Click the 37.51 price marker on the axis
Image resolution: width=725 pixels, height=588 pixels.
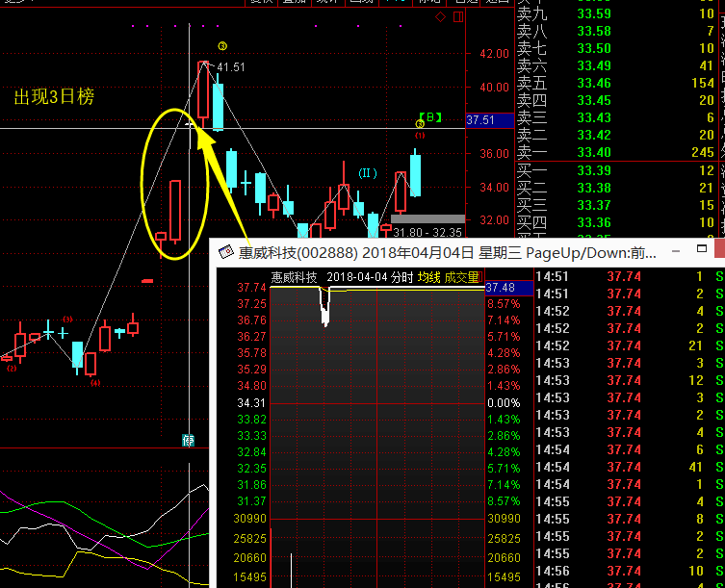(479, 120)
